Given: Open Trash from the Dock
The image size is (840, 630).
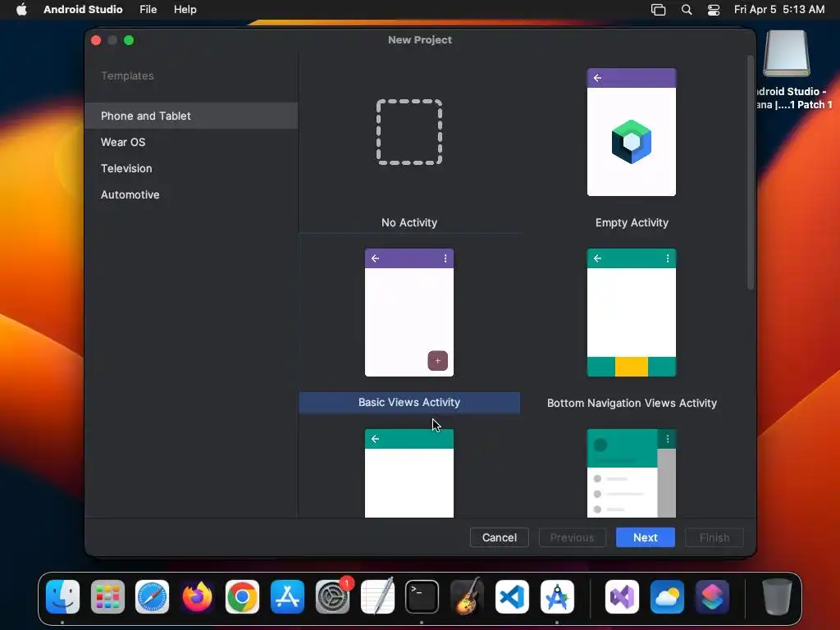Looking at the screenshot, I should pyautogui.click(x=777, y=597).
